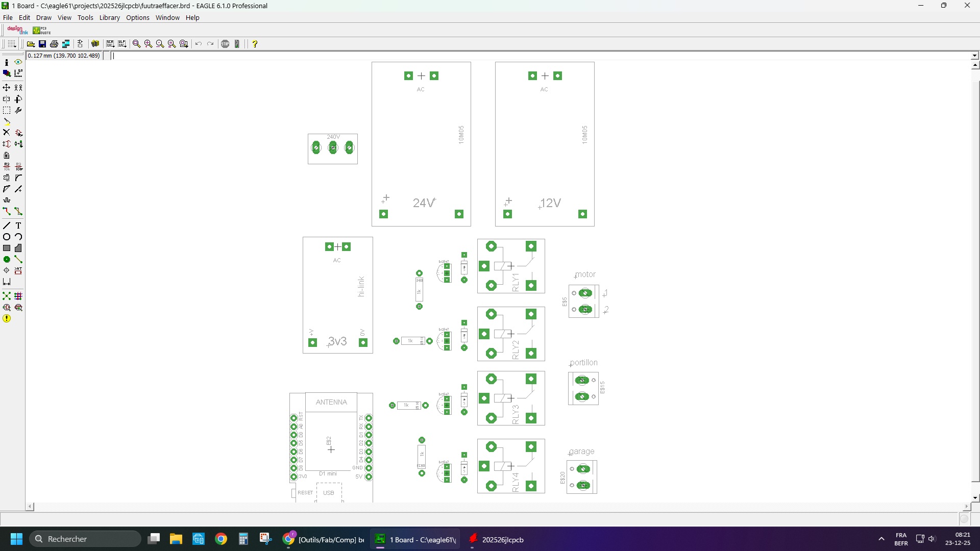Run script with SCR toolbar icon
This screenshot has width=980, height=551.
(x=110, y=44)
